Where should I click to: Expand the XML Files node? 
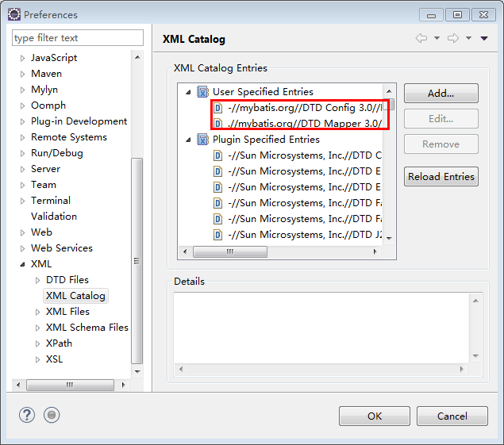click(37, 312)
